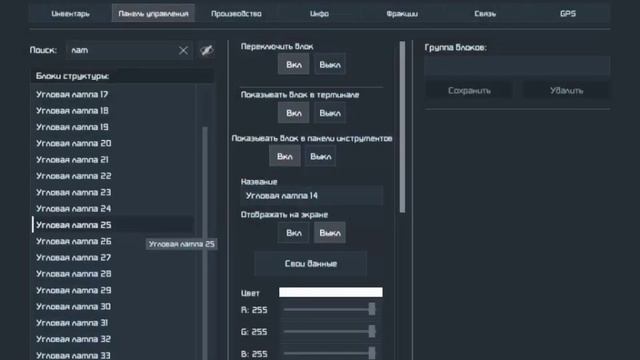Open the Фракции tab
Screen dimensions: 640x360
(x=402, y=13)
